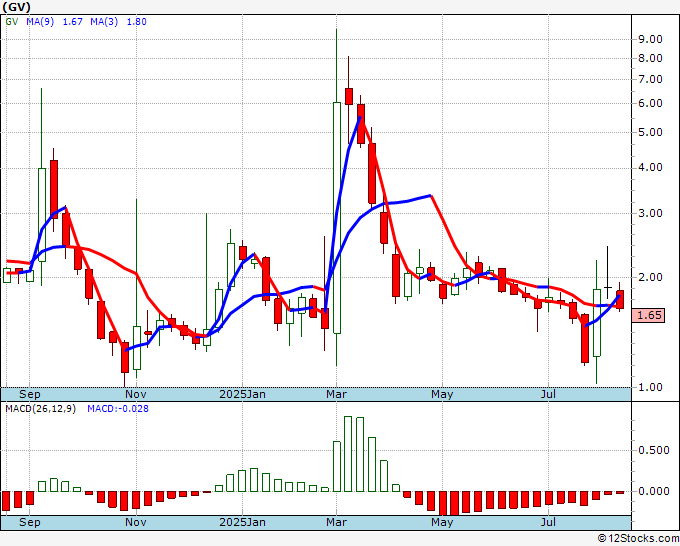Click the MA(9) legend label

click(x=40, y=22)
